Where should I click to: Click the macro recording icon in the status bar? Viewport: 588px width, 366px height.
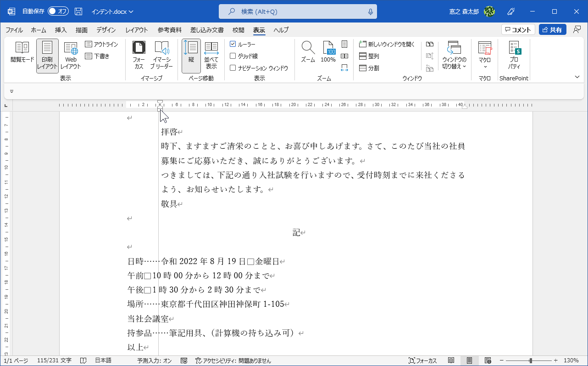pos(184,360)
